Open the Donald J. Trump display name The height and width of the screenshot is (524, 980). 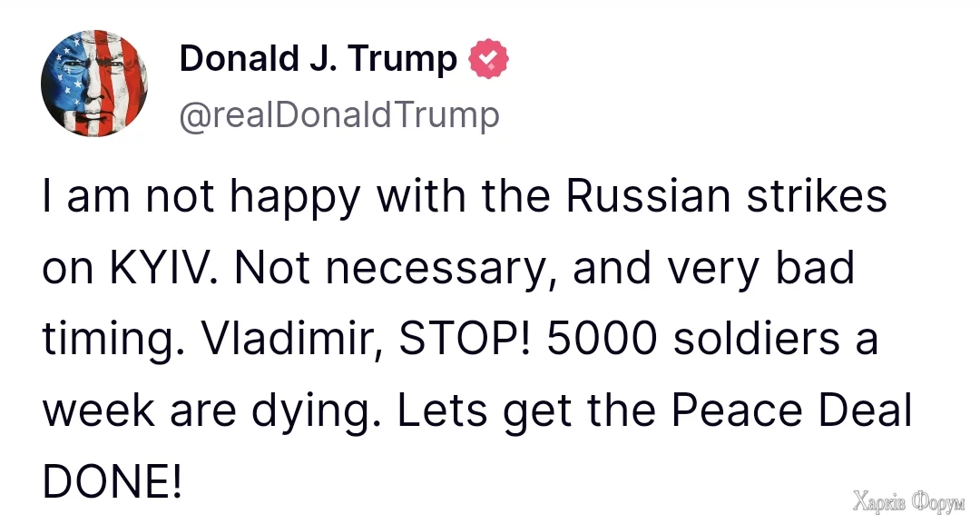[318, 59]
